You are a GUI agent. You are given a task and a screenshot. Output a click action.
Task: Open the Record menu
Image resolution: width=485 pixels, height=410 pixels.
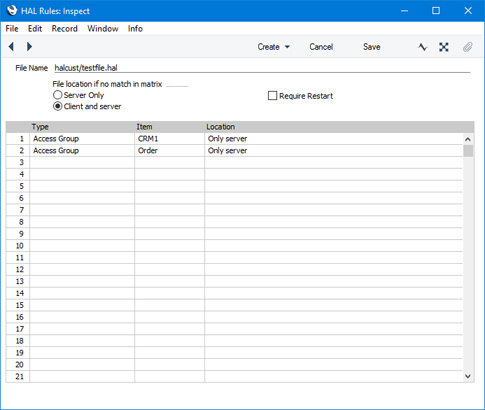point(64,29)
